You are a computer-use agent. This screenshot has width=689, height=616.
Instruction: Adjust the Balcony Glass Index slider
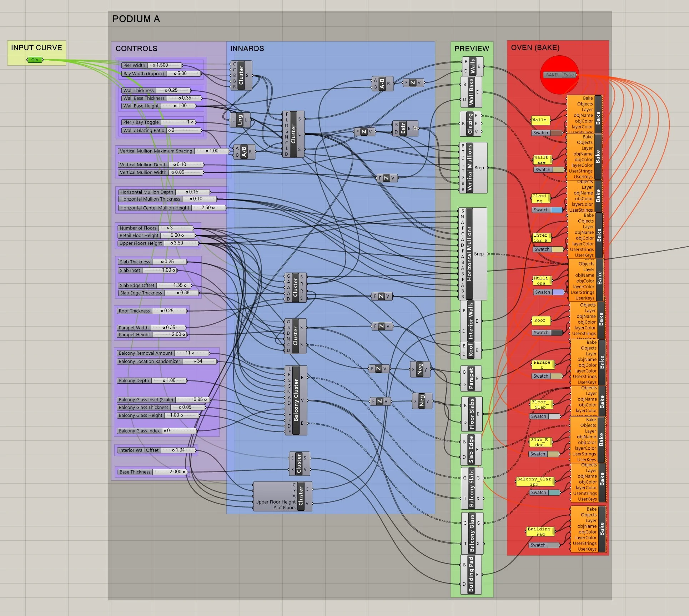point(157,431)
